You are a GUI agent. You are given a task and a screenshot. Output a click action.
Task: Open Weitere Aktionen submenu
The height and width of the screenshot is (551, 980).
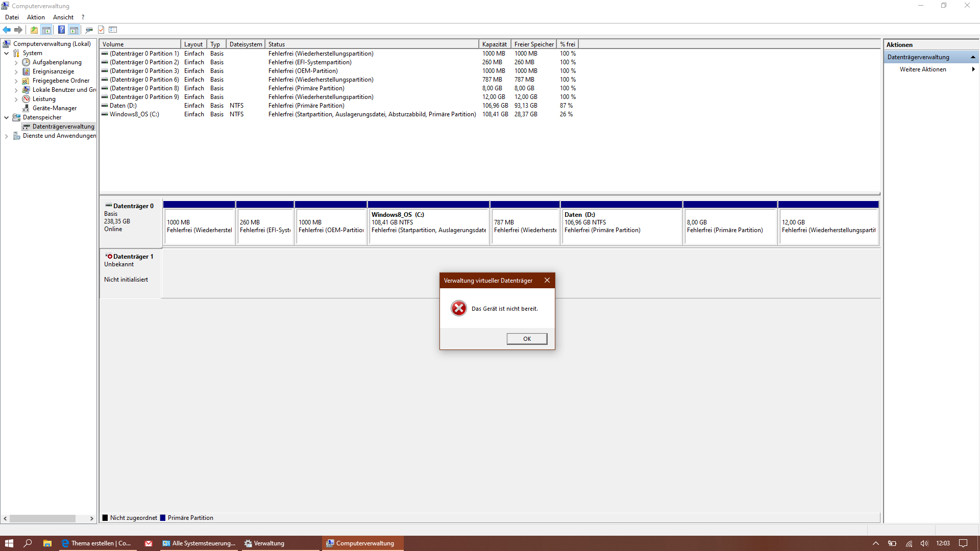pyautogui.click(x=923, y=69)
